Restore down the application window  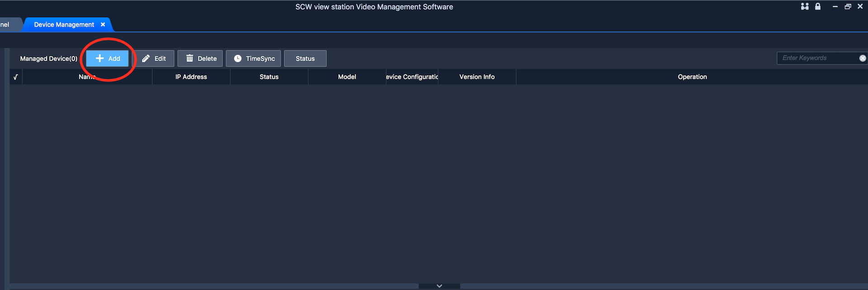point(848,6)
